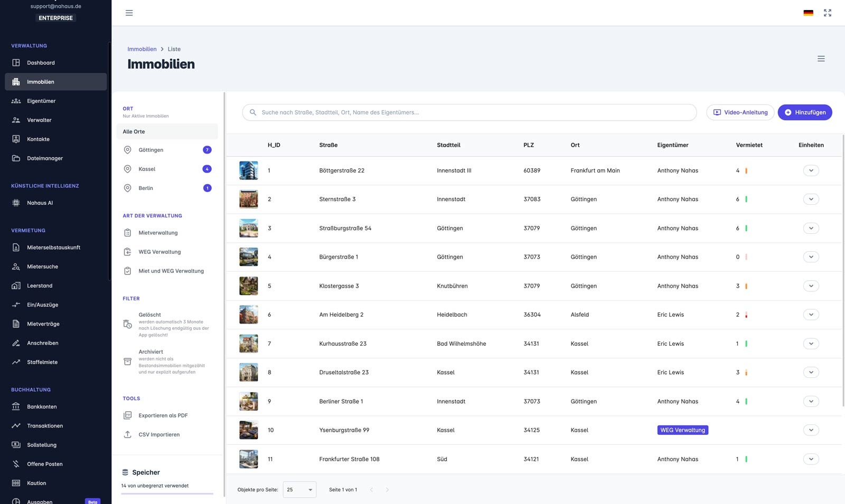Click the Staffelmiete trend icon

16,362
